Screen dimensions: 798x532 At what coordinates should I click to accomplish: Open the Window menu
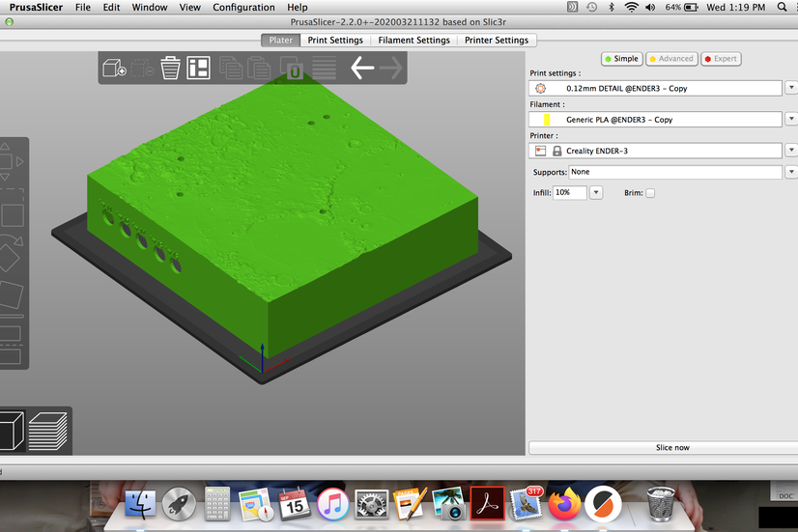coord(150,7)
